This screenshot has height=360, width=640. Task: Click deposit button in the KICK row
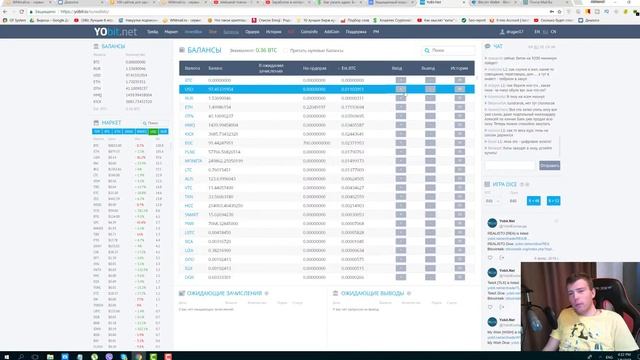[401, 134]
